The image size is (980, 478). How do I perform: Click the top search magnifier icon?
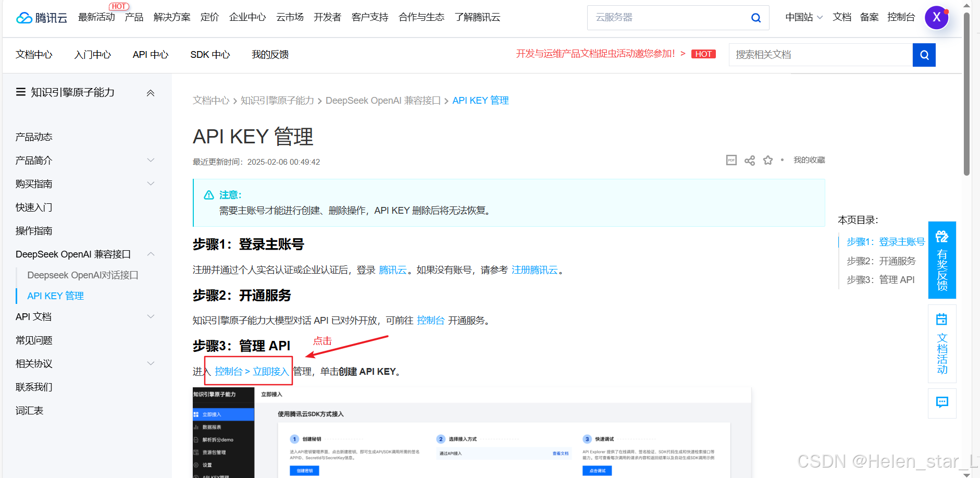pyautogui.click(x=756, y=18)
